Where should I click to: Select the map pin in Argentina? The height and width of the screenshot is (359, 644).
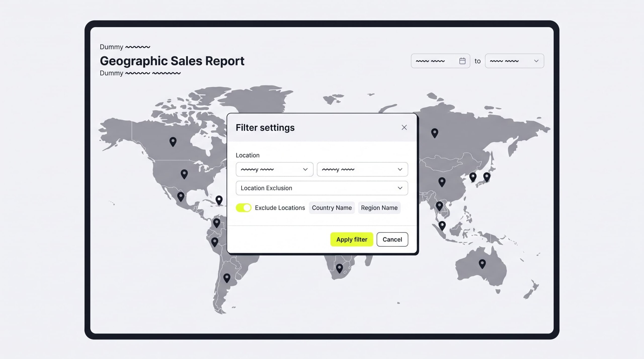(x=227, y=278)
